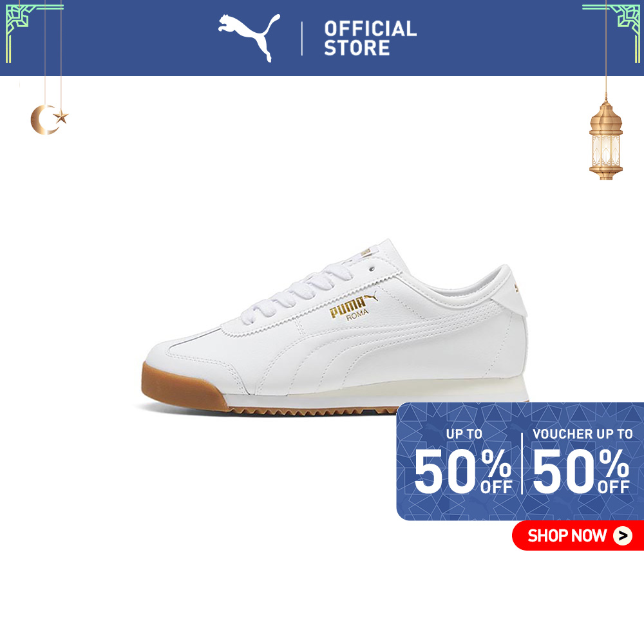This screenshot has height=644, width=644.
Task: Click the Up To 50% Off offer
Action: (463, 461)
